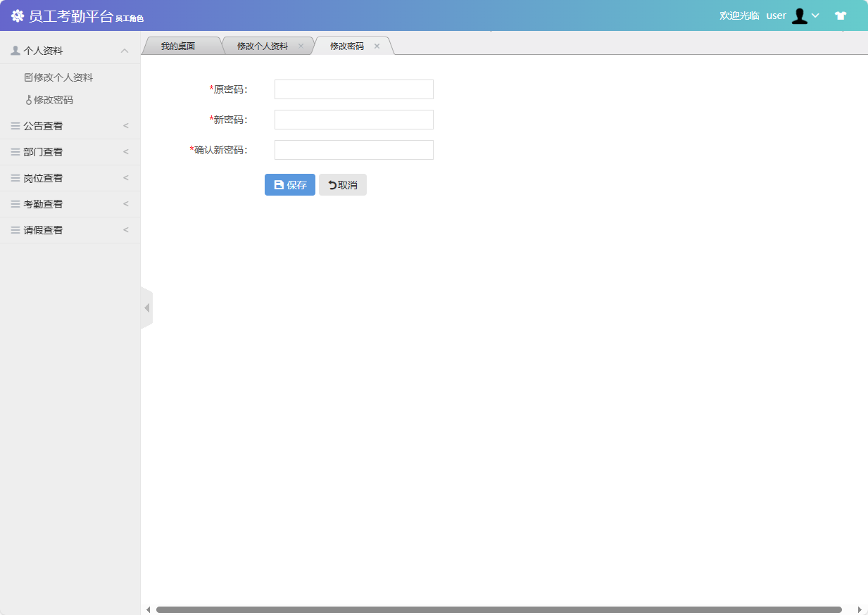Expand the 岗位查看 section
Image resolution: width=868 pixels, height=615 pixels.
[x=125, y=177]
